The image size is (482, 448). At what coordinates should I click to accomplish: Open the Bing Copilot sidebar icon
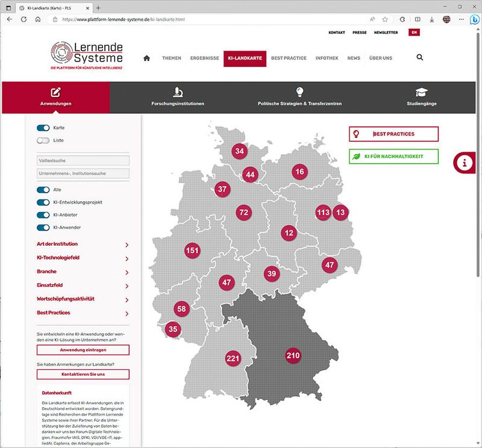[474, 19]
